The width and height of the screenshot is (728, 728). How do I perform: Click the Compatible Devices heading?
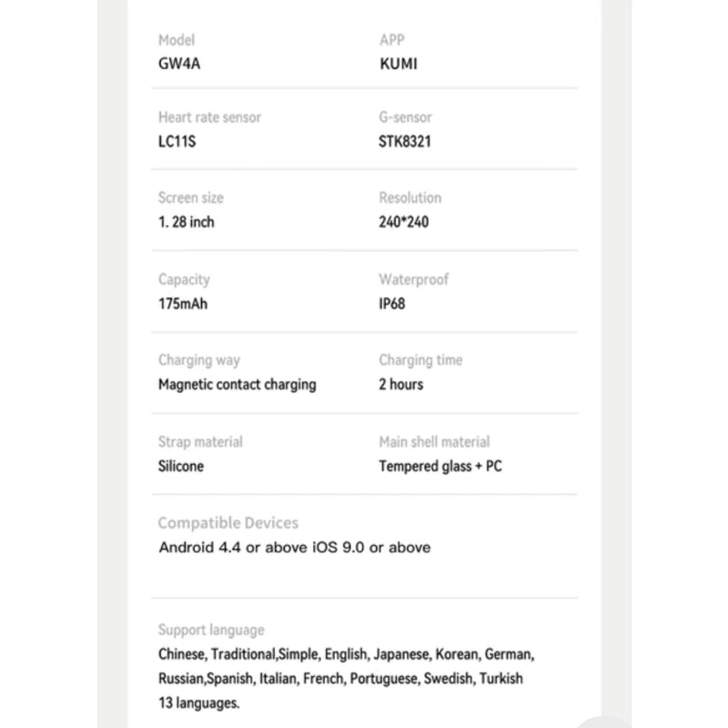click(x=228, y=523)
